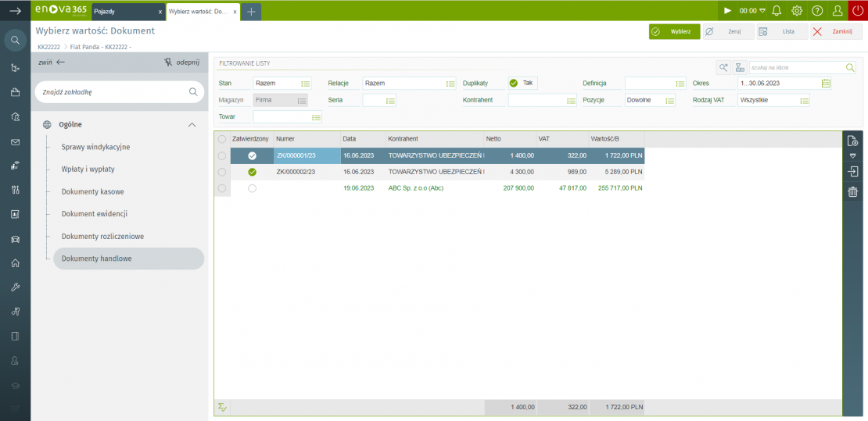Open the notifications bell icon

777,11
